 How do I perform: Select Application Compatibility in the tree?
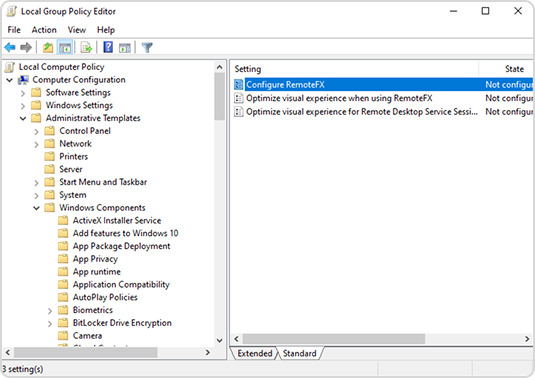[x=121, y=285]
